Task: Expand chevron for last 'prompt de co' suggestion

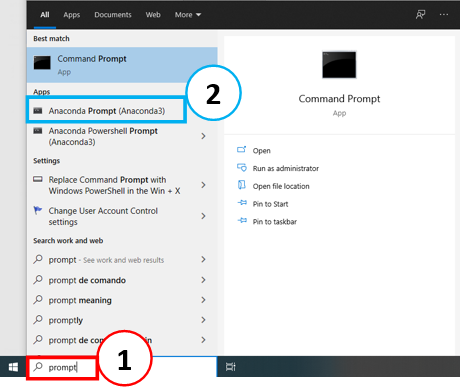Action: point(203,340)
